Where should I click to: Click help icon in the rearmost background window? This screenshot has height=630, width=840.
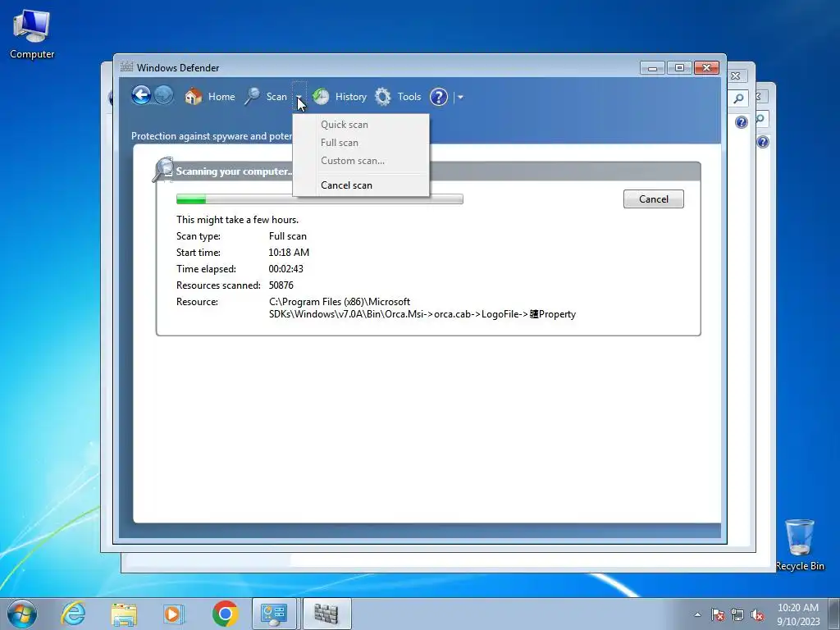pyautogui.click(x=763, y=142)
